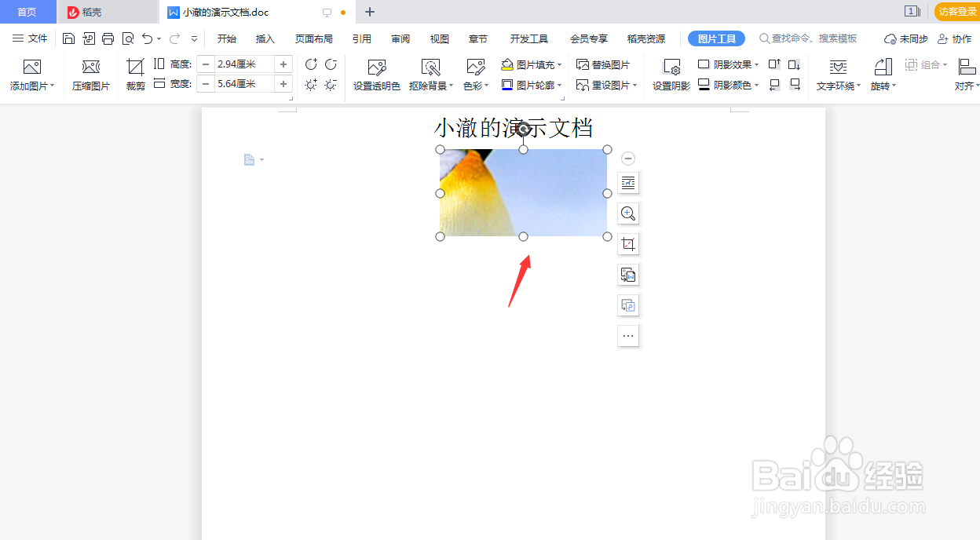This screenshot has height=540, width=980.
Task: Switch to the 插入 ribbon tab
Action: (x=265, y=38)
